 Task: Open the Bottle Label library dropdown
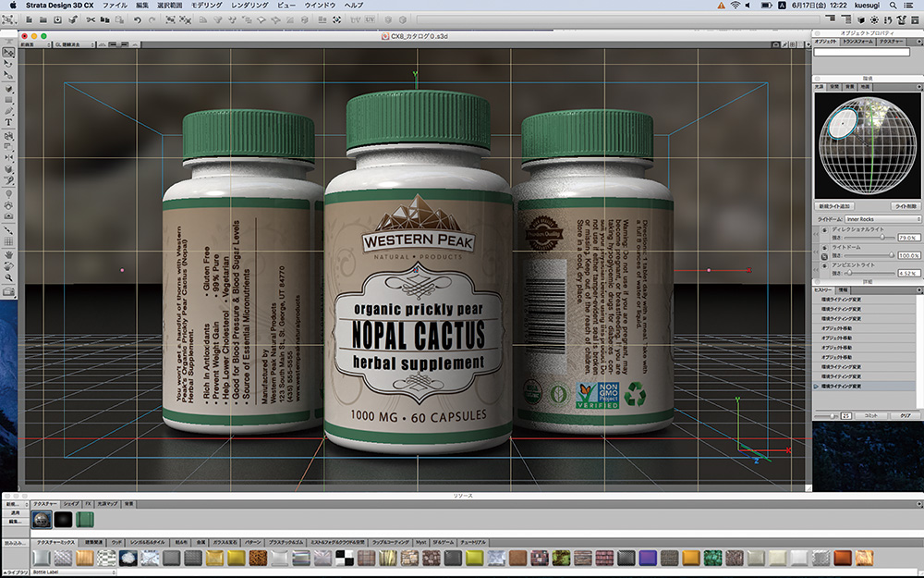74,572
